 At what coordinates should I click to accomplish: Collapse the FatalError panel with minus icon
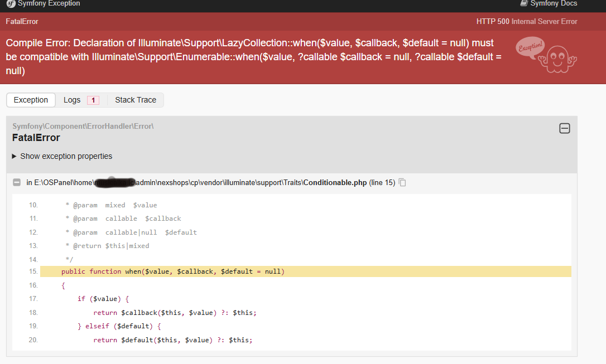click(x=564, y=129)
